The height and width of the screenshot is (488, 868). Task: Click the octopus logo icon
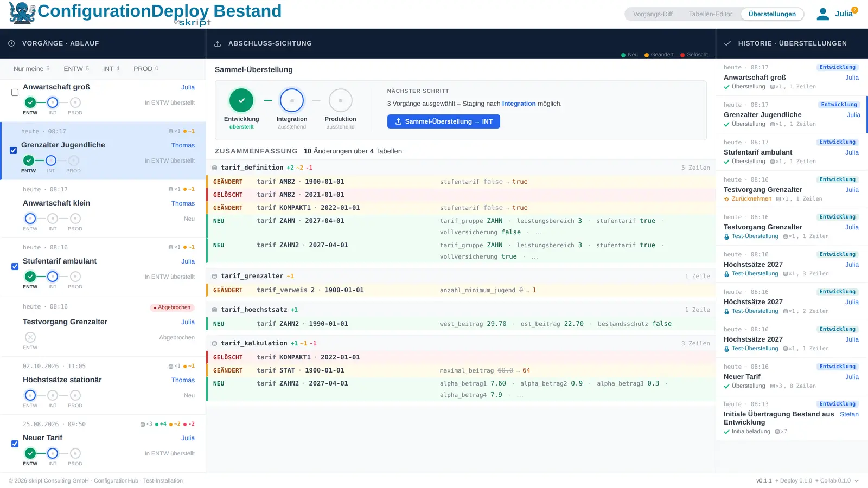[22, 13]
